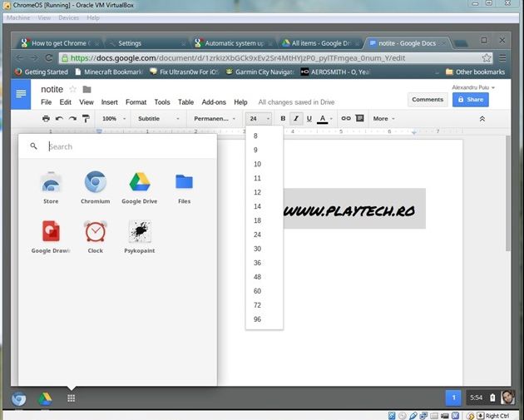Switch to the Settings tab

point(146,43)
